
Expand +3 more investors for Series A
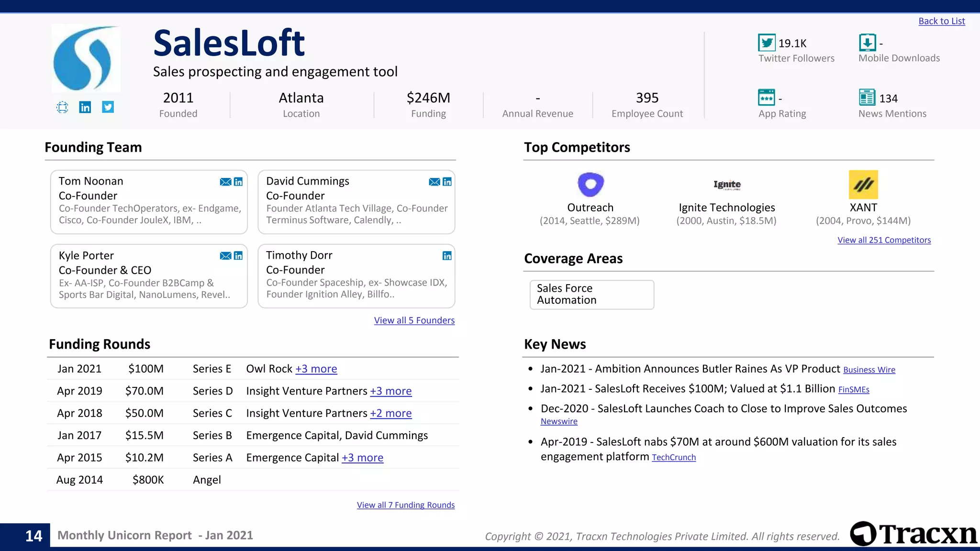362,458
